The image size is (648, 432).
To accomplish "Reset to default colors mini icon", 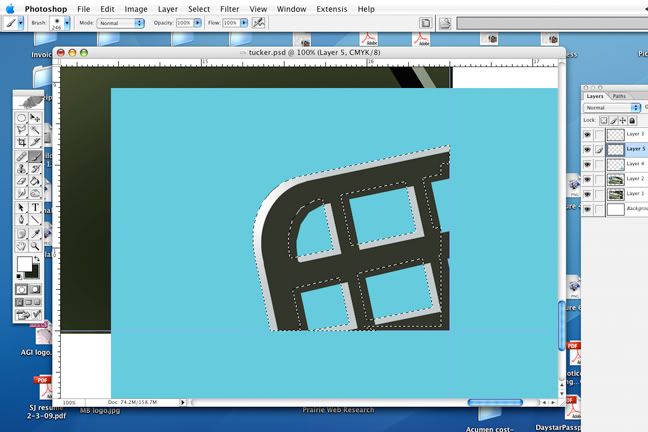I will point(19,276).
